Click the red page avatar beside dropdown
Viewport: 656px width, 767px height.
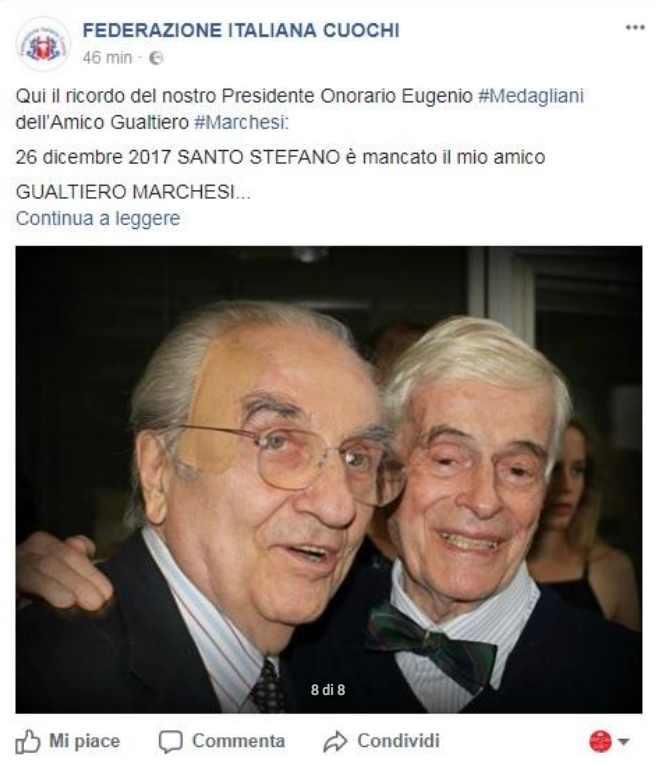point(600,742)
